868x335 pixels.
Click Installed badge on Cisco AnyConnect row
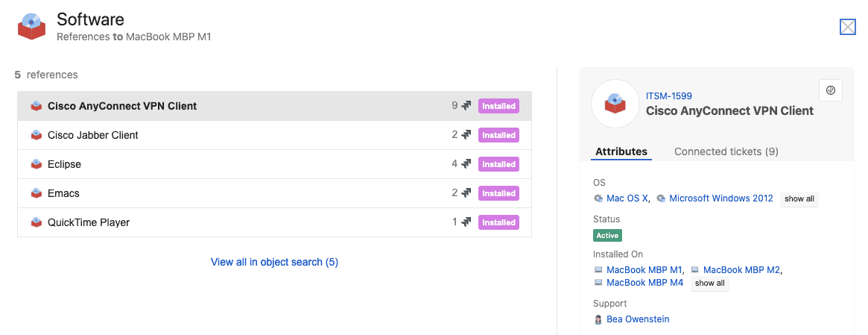click(498, 106)
